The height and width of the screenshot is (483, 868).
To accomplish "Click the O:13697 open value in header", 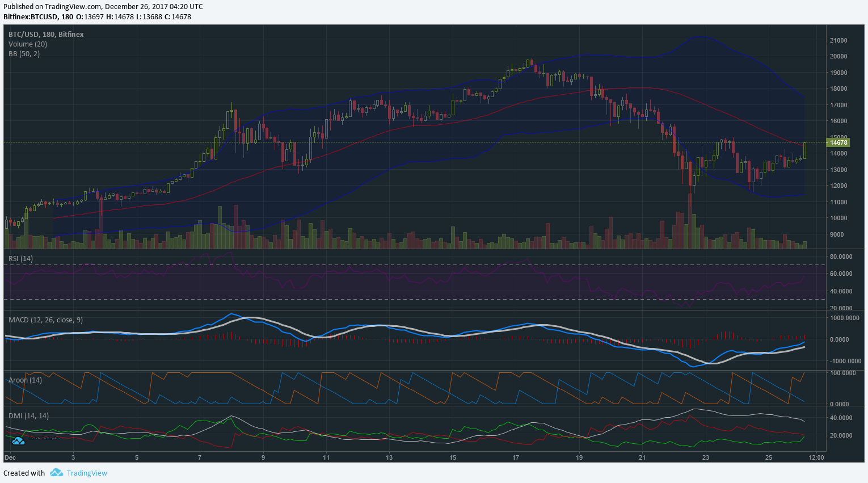I will 90,17.
